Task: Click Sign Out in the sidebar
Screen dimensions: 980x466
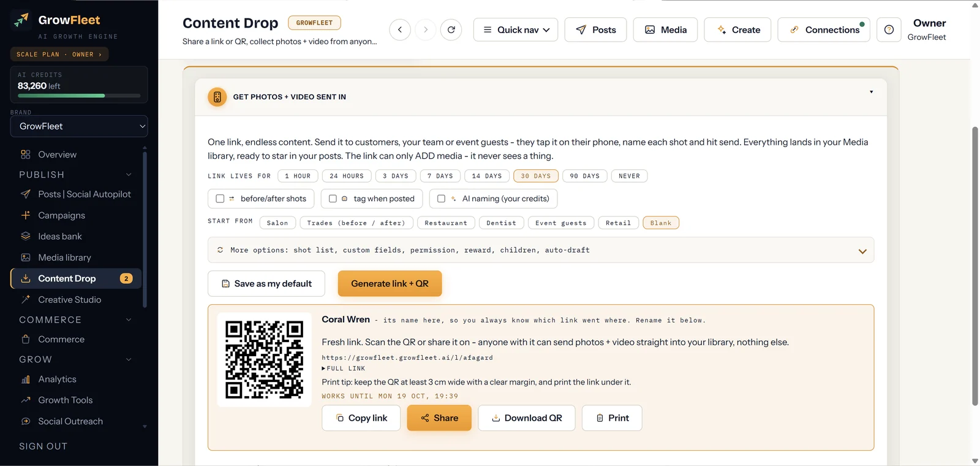Action: point(43,446)
